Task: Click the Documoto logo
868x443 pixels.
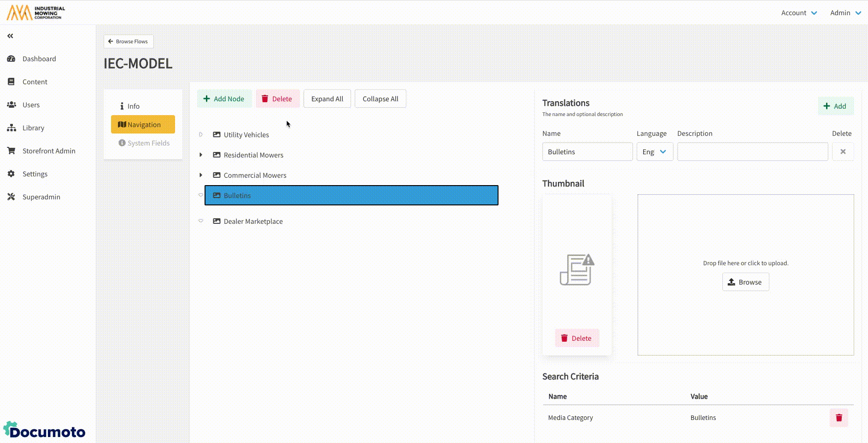Action: pyautogui.click(x=45, y=431)
